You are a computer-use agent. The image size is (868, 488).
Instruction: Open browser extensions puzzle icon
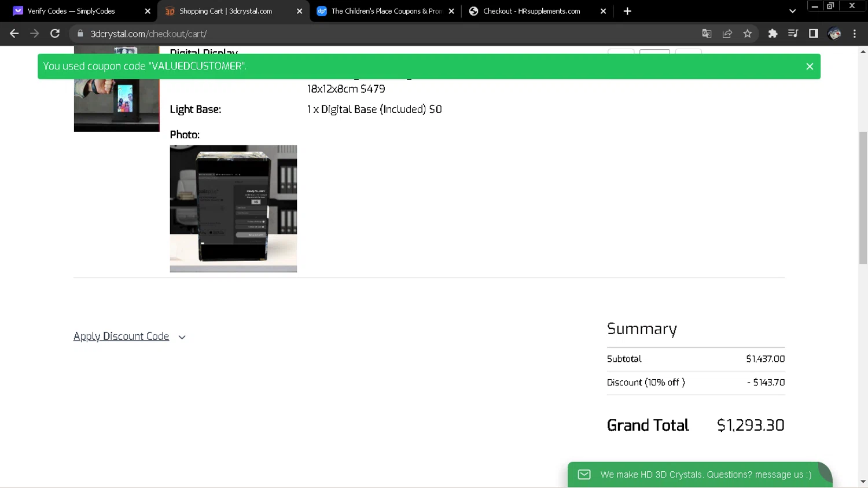pos(773,34)
